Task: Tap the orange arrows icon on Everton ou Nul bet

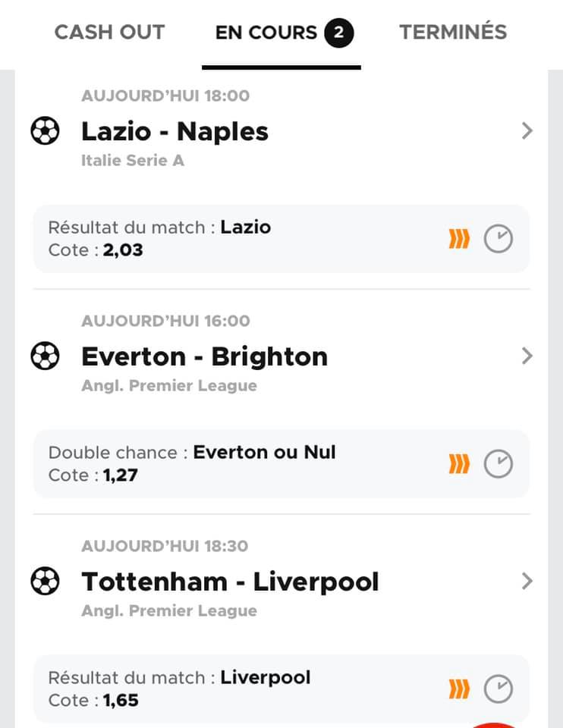Action: click(459, 464)
